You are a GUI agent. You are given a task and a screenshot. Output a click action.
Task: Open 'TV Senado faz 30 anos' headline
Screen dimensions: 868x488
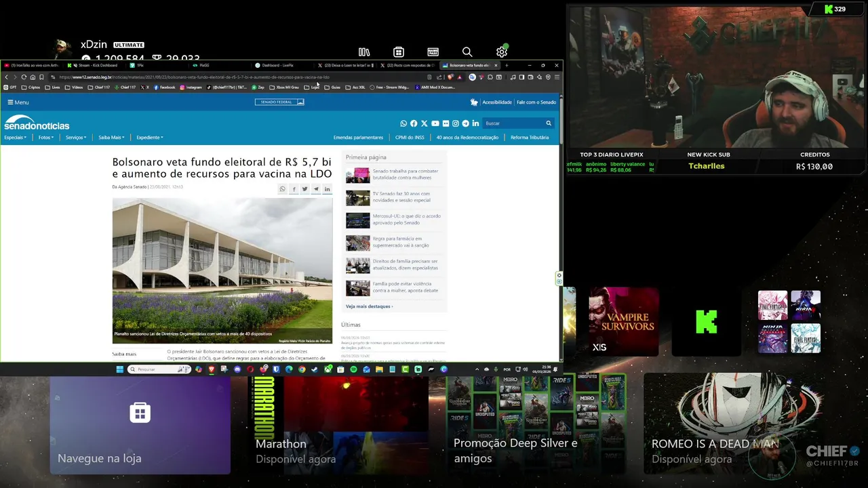(401, 197)
